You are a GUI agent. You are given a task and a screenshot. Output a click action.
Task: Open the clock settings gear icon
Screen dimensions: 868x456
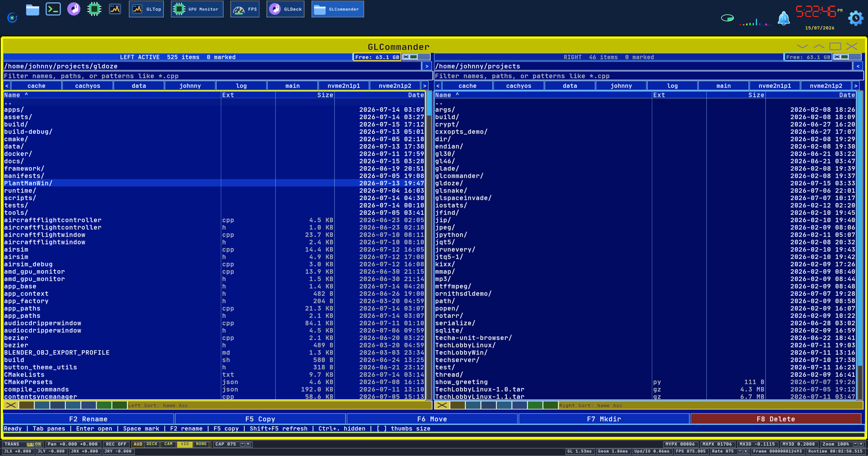coord(856,18)
